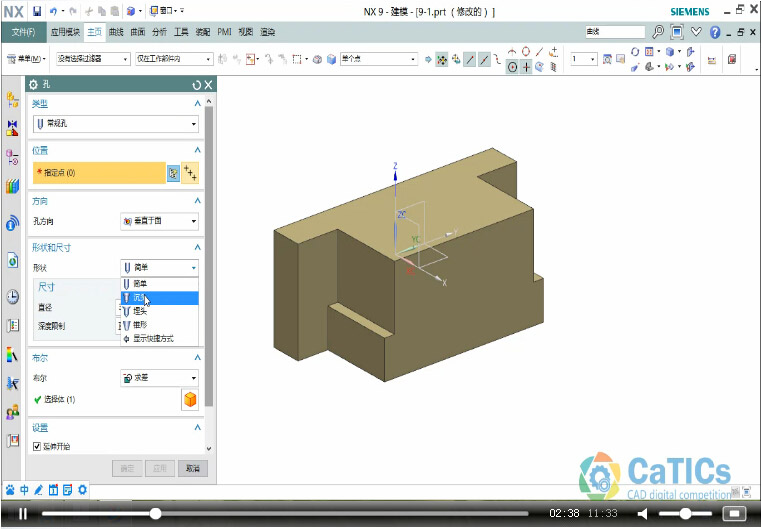Click the 孔 dialog settings gear icon
762x529 pixels.
[x=33, y=85]
